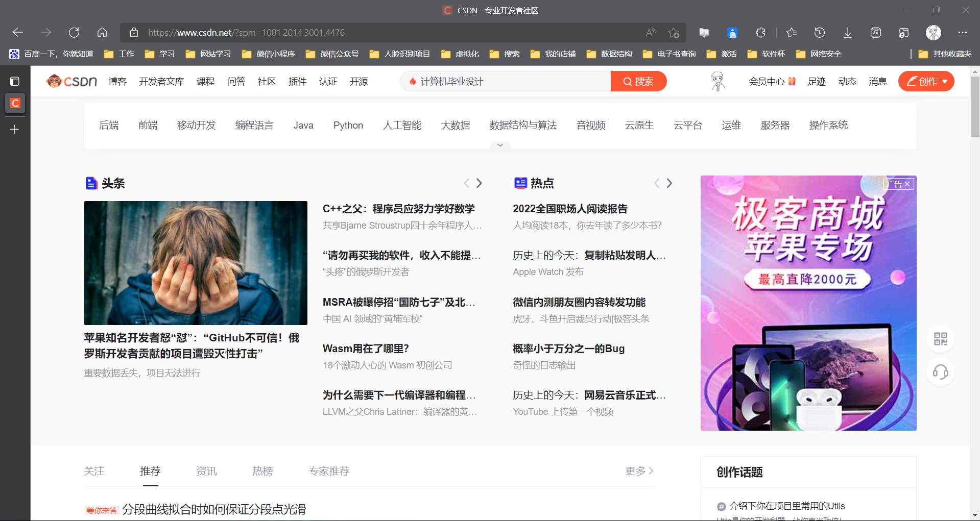Open the 问答 nav item
Viewport: 980px width, 521px height.
[236, 81]
